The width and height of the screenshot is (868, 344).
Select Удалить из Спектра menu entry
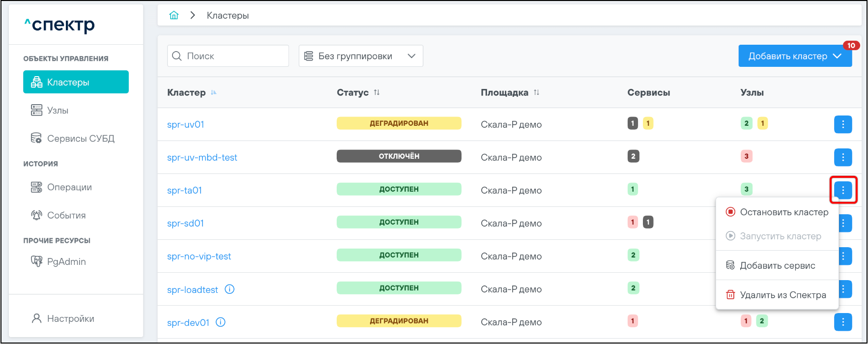[782, 295]
